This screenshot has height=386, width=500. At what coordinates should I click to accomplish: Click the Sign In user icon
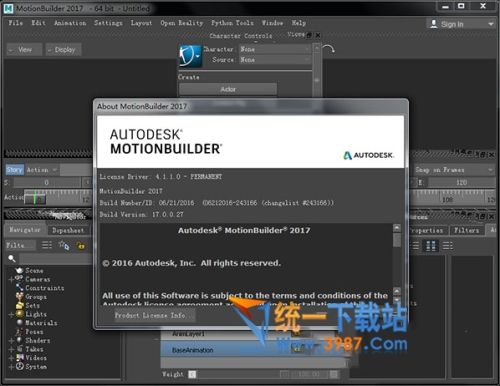[434, 24]
